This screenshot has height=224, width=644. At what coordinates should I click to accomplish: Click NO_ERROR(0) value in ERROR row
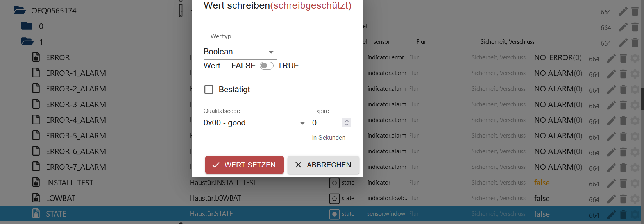[x=558, y=57]
